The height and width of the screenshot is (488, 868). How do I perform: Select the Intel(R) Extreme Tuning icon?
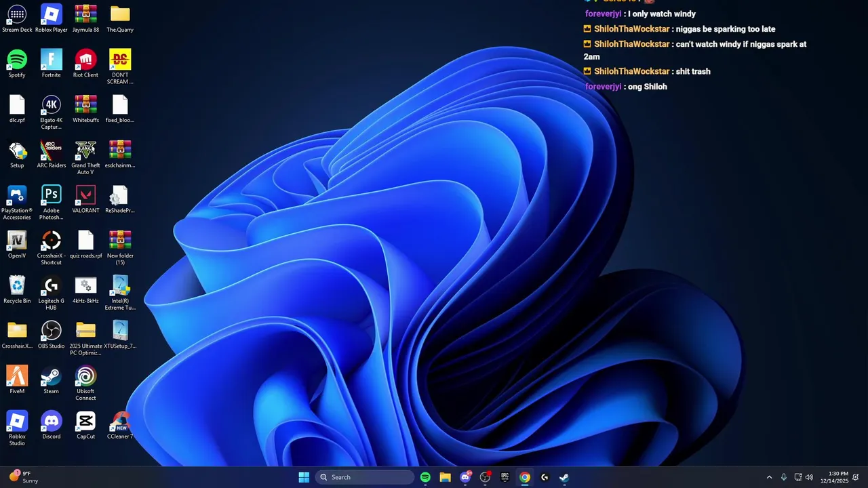[120, 293]
